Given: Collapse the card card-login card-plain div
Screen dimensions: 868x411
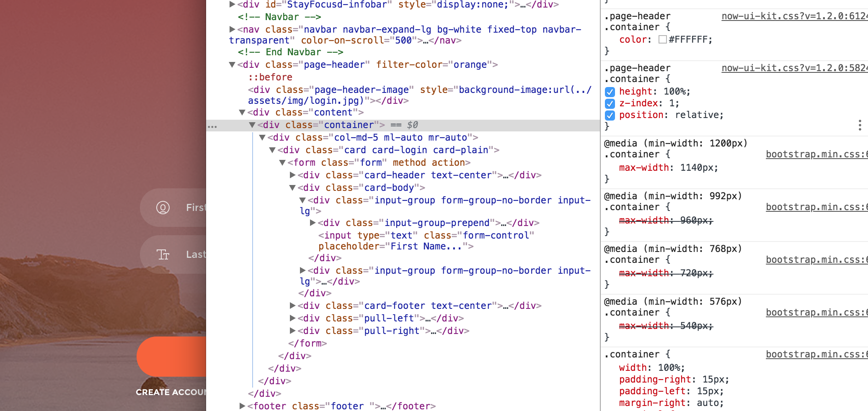Looking at the screenshot, I should tap(272, 150).
